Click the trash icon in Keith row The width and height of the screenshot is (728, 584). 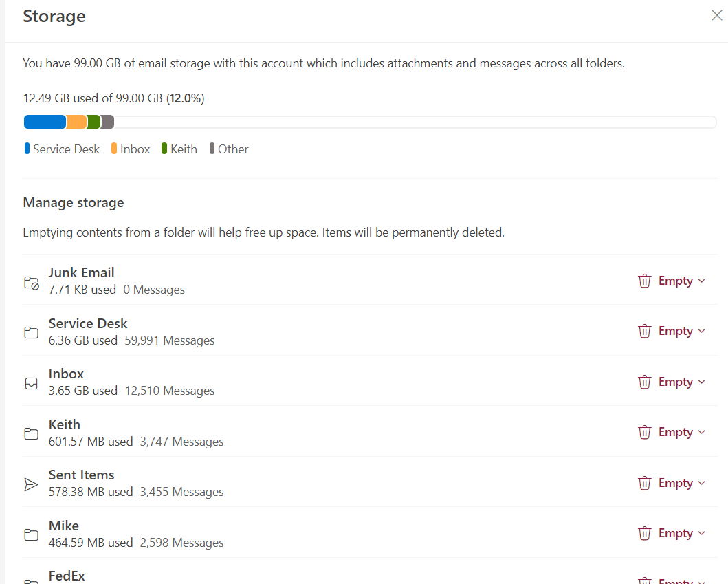644,432
